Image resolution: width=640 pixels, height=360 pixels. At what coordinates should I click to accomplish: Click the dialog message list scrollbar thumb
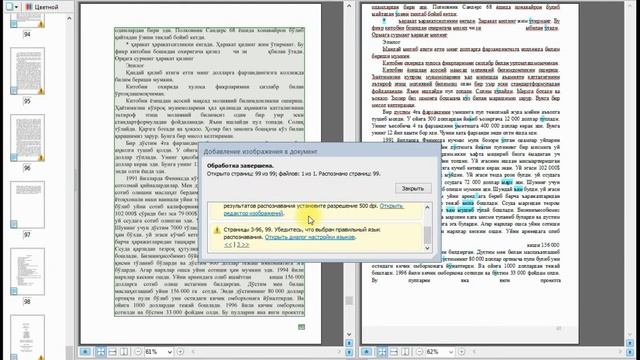click(427, 234)
